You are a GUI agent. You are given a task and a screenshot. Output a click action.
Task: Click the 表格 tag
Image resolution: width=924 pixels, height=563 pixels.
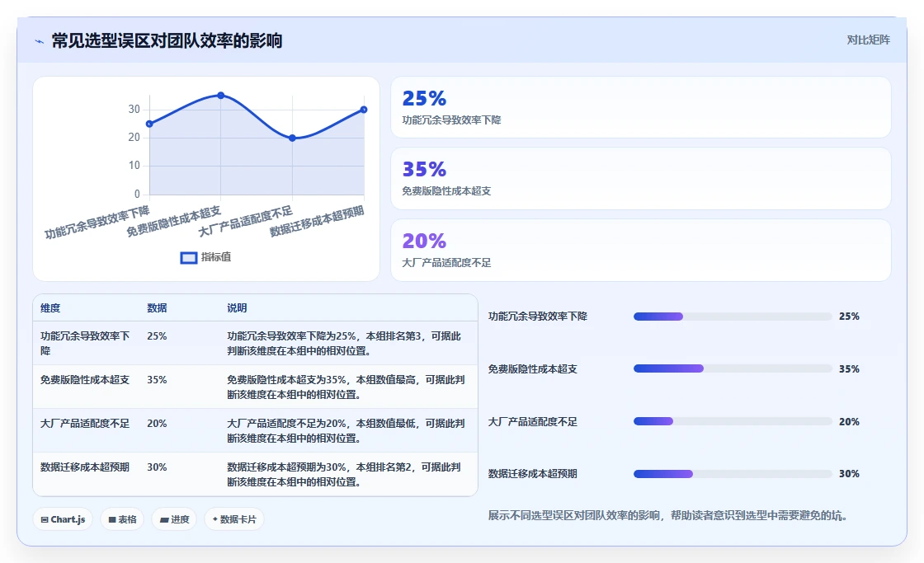pos(122,519)
